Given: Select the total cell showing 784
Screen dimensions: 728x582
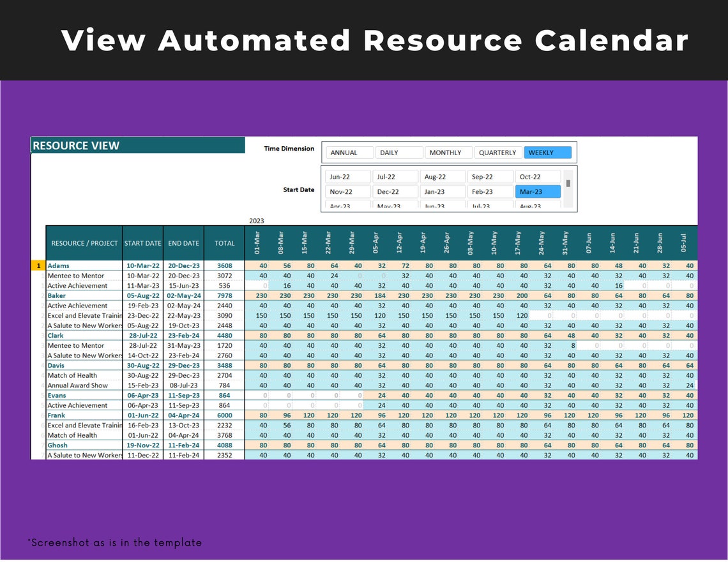Looking at the screenshot, I should 224,385.
